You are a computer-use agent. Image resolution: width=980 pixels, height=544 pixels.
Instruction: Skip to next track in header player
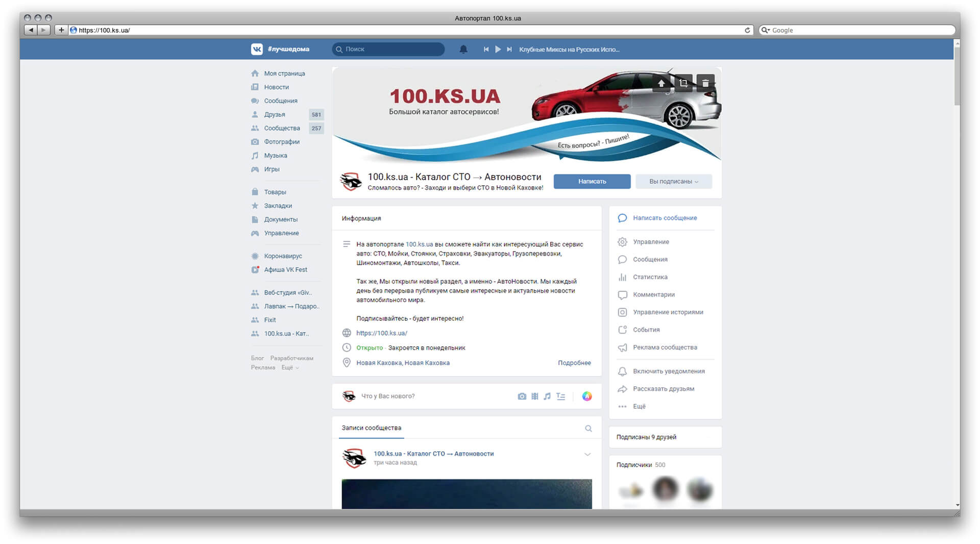coord(509,50)
